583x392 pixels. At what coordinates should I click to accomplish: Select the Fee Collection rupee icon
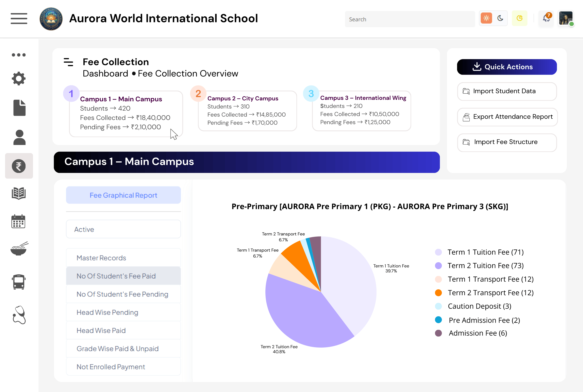(x=19, y=166)
